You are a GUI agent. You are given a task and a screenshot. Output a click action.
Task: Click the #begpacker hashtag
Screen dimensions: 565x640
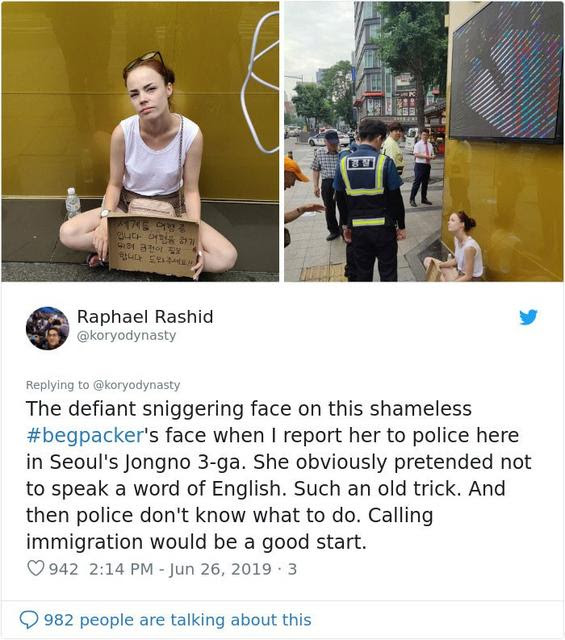85,435
